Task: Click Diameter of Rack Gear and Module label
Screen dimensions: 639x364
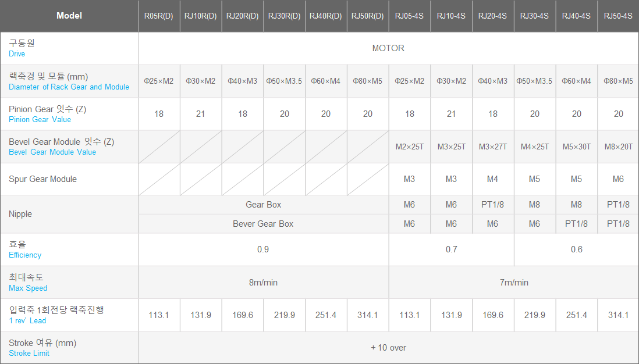Action: (69, 87)
